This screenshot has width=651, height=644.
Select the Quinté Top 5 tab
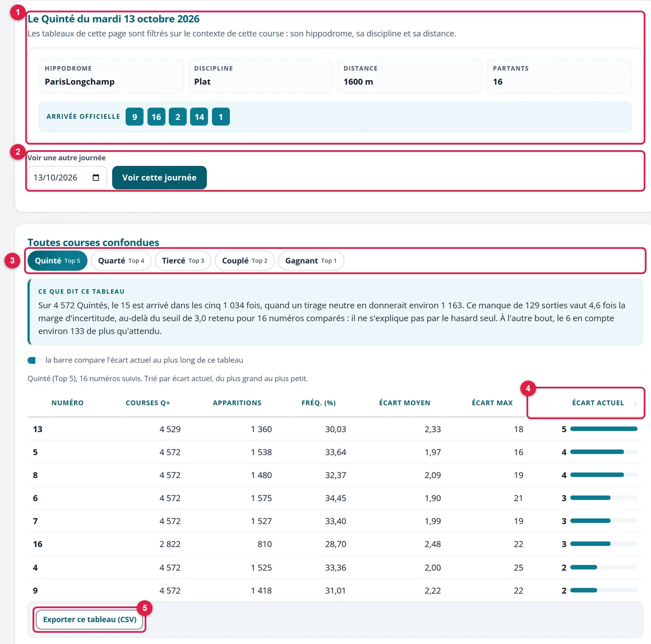57,261
